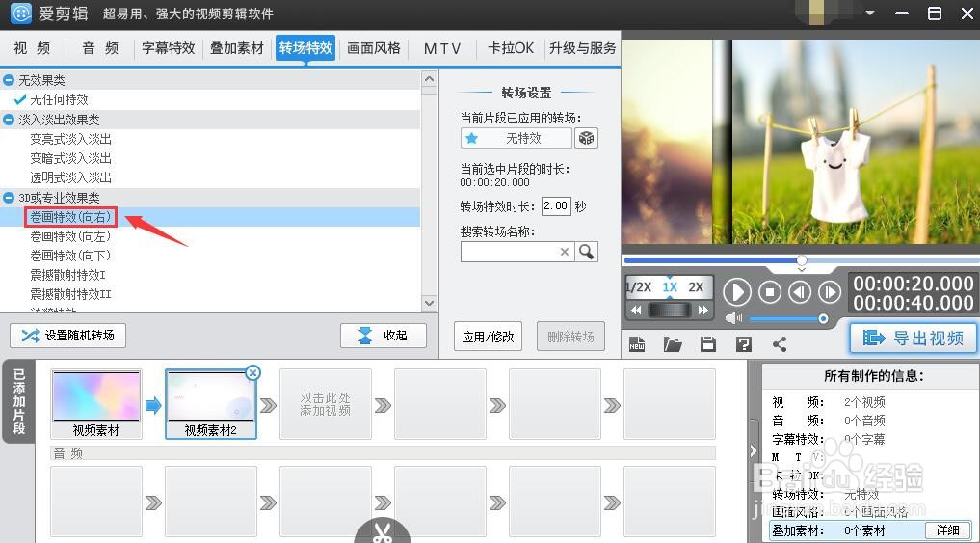Clear the transition search field
This screenshot has height=543, width=980.
tap(565, 252)
